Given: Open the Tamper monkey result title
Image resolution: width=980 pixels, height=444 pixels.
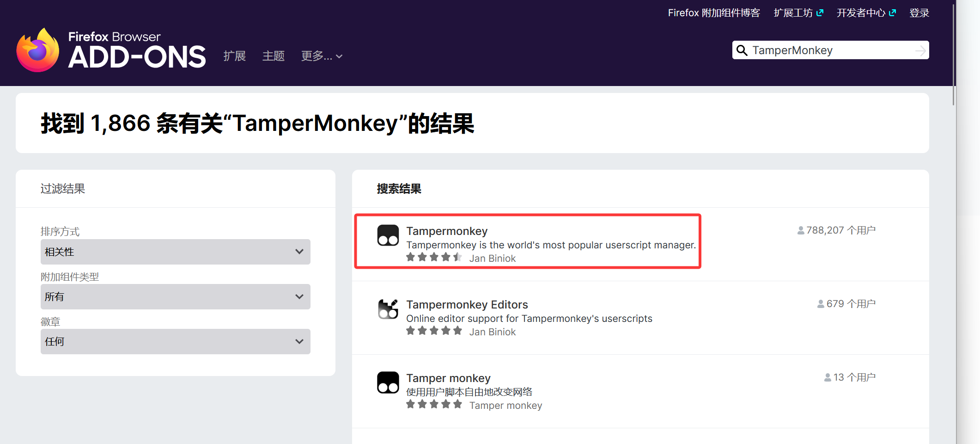Looking at the screenshot, I should 448,378.
